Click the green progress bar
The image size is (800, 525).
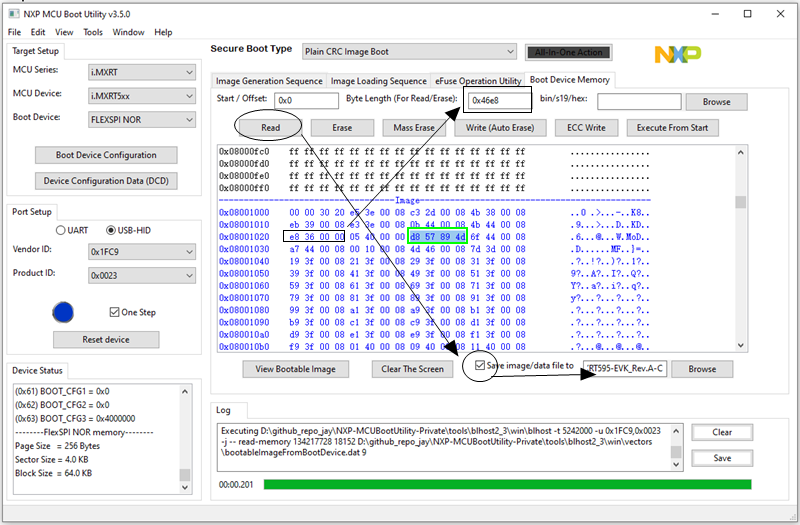(507, 484)
